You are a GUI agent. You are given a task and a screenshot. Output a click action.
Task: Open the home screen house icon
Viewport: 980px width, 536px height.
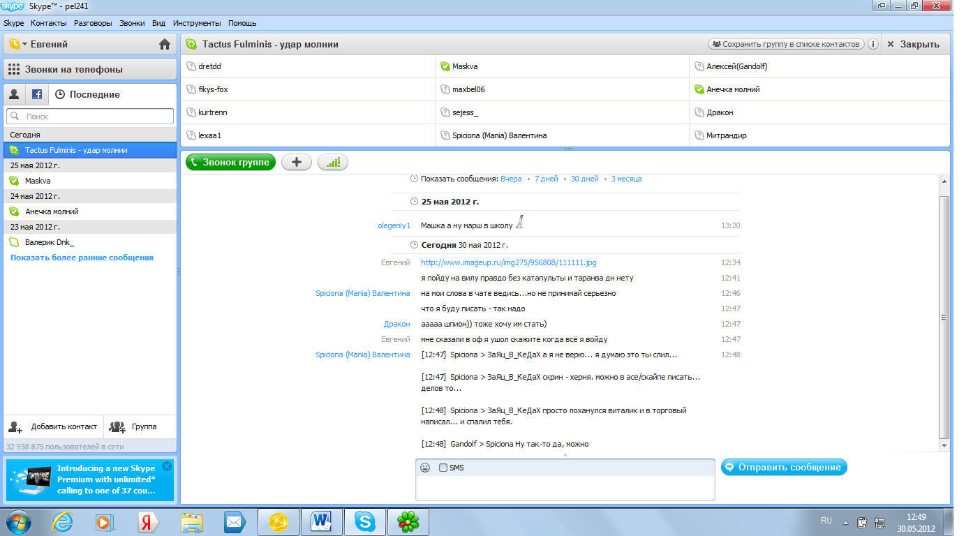point(165,45)
